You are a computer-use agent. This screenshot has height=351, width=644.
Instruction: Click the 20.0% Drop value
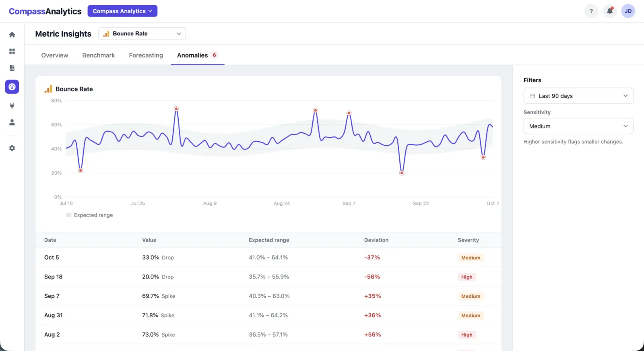pos(158,277)
